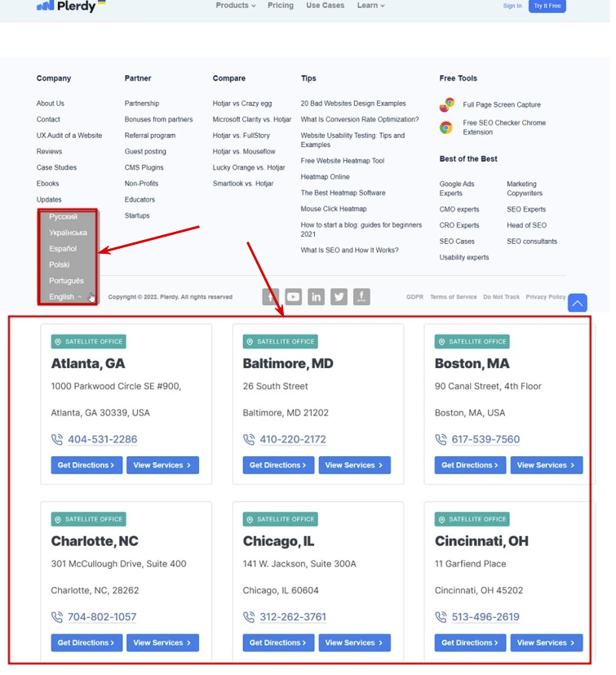Click Satellite Office badge on Chicago card
Image resolution: width=616 pixels, height=675 pixels.
coord(280,520)
